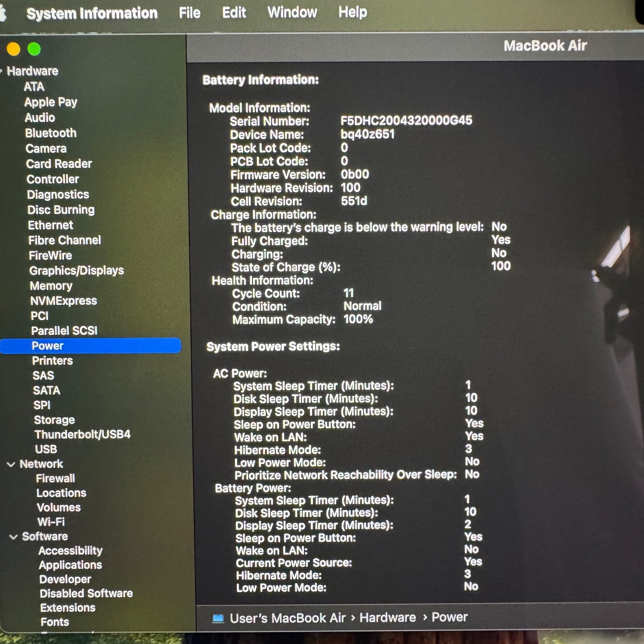Open the Window menu
Image resolution: width=644 pixels, height=644 pixels.
click(292, 12)
